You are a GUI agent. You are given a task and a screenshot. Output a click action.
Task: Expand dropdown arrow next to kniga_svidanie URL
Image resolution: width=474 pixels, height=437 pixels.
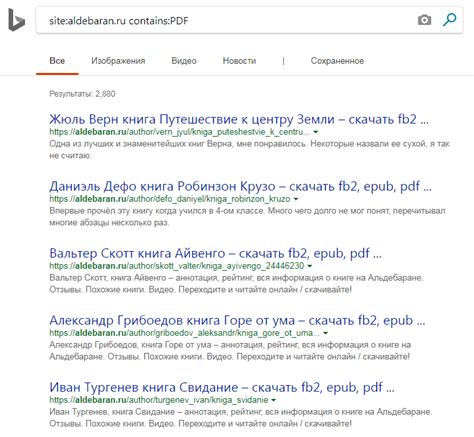273,400
